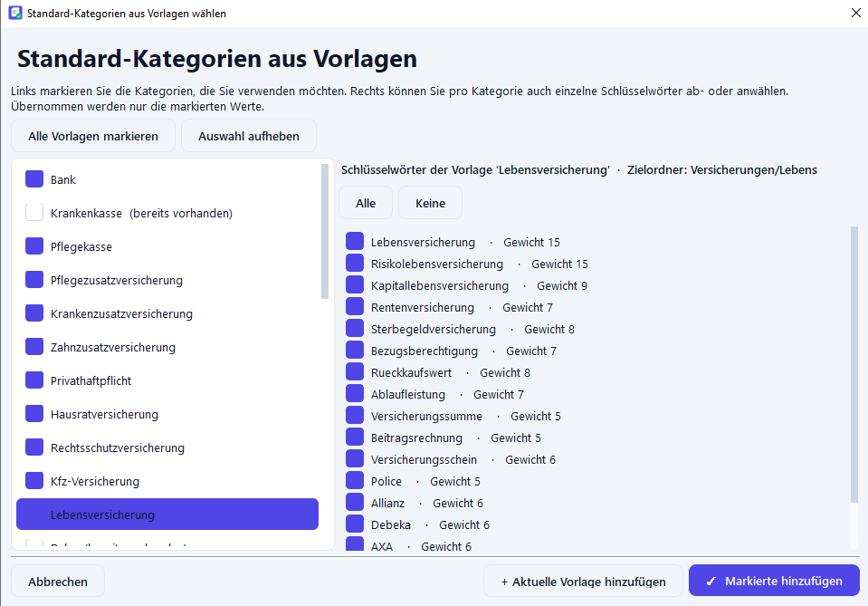868x606 pixels.
Task: Toggle keyword AXA checkbox
Action: (x=355, y=543)
